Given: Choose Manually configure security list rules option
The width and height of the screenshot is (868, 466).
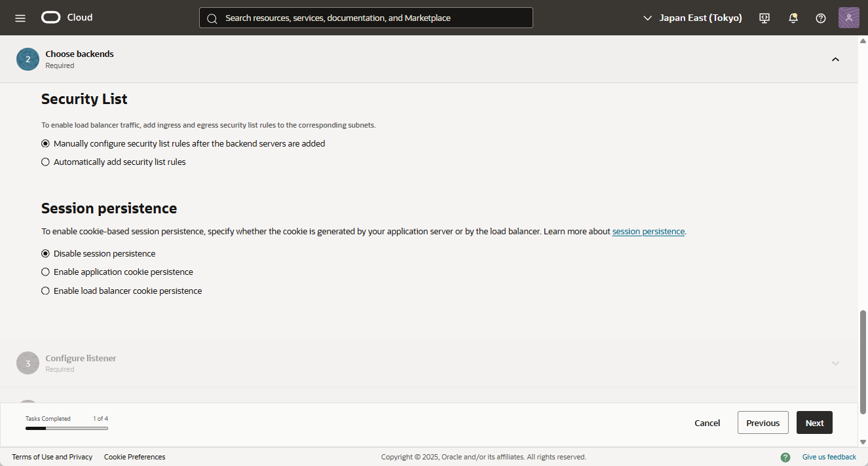Looking at the screenshot, I should tap(45, 144).
